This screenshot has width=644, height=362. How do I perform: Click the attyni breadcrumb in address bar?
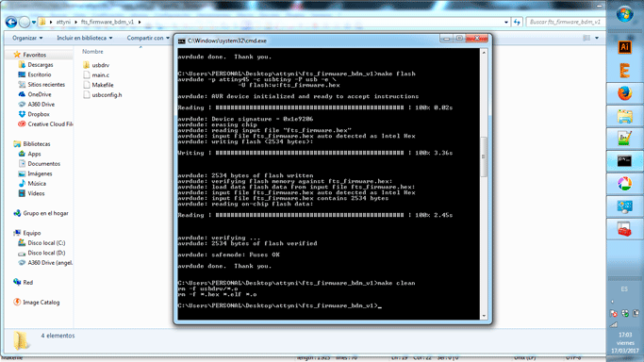[63, 23]
